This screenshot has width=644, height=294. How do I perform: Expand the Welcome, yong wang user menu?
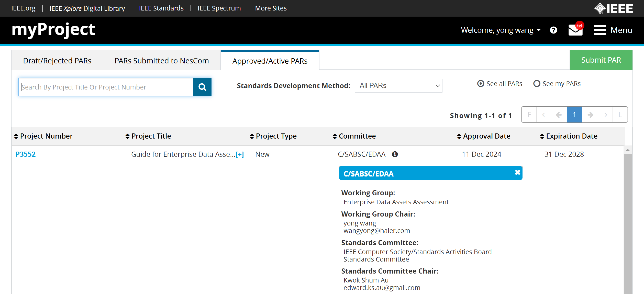501,30
